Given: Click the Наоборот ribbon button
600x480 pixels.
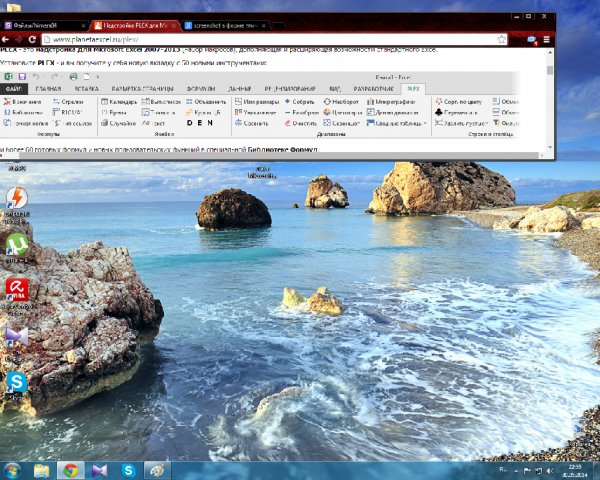Looking at the screenshot, I should (341, 102).
